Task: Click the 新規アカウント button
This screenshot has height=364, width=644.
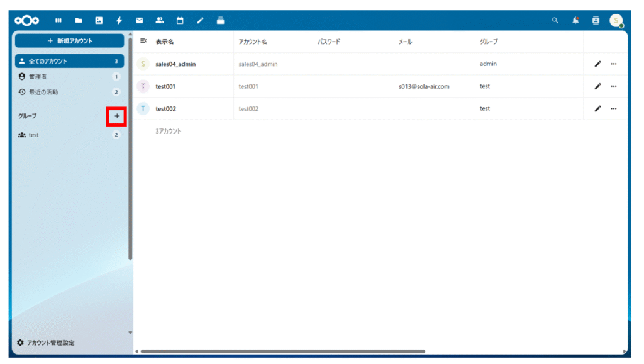Action: (x=69, y=41)
